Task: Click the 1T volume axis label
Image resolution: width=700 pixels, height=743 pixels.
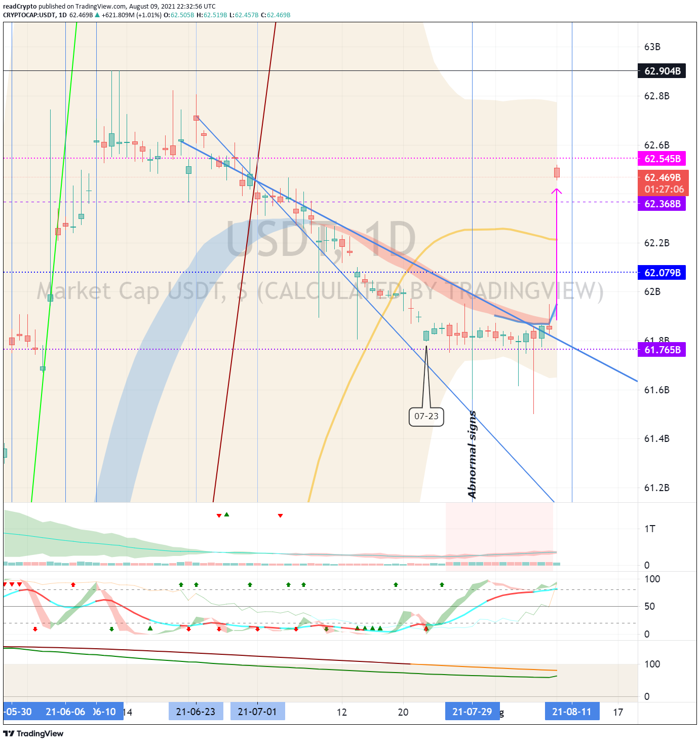Action: 649,529
